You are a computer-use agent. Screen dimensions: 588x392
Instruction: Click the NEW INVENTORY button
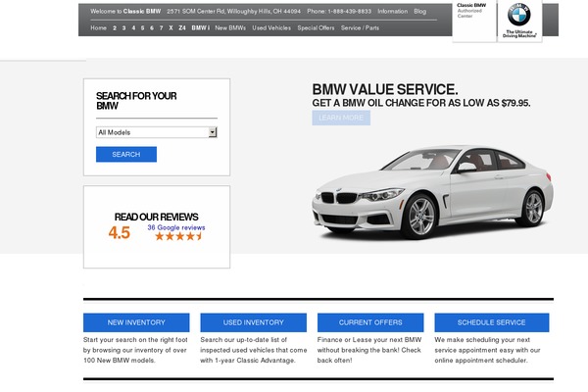pyautogui.click(x=136, y=322)
